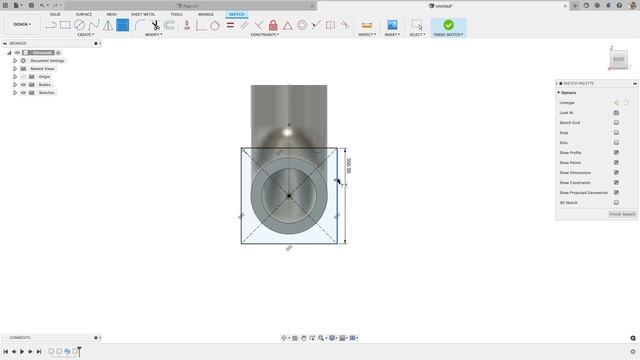Select the Mirror tool in Create group
Image resolution: width=640 pixels, height=360 pixels.
point(108,25)
